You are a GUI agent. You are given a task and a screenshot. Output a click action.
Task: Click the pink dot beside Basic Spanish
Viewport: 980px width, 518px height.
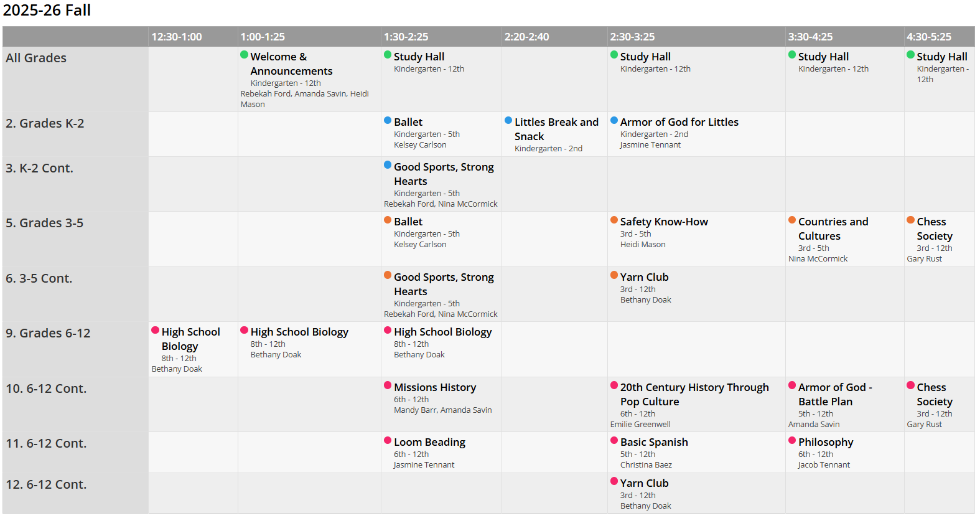click(x=614, y=440)
